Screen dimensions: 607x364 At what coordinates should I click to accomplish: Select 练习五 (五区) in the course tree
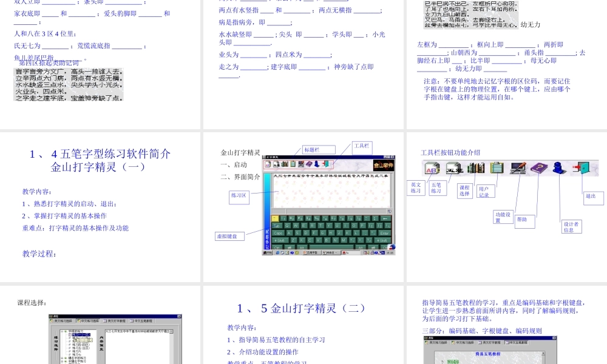click(81, 348)
